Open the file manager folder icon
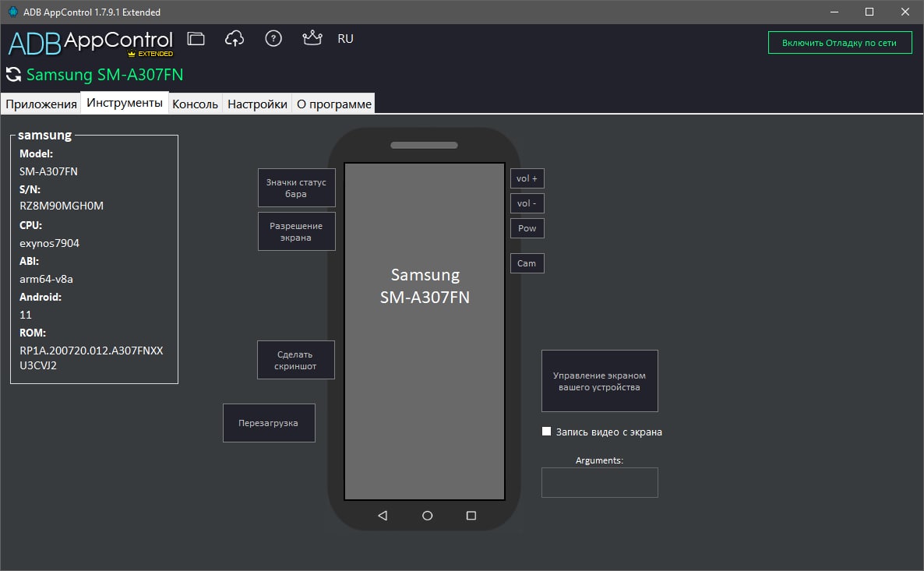This screenshot has height=571, width=924. 196,39
